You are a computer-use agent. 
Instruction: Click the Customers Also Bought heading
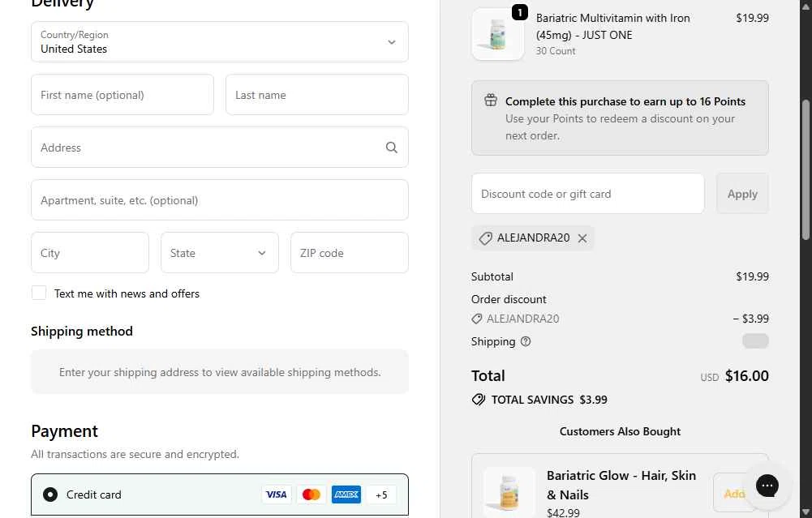point(620,431)
